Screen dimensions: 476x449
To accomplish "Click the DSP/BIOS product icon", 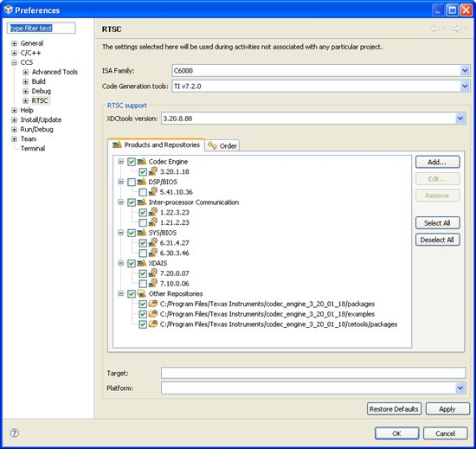I will pyautogui.click(x=141, y=182).
